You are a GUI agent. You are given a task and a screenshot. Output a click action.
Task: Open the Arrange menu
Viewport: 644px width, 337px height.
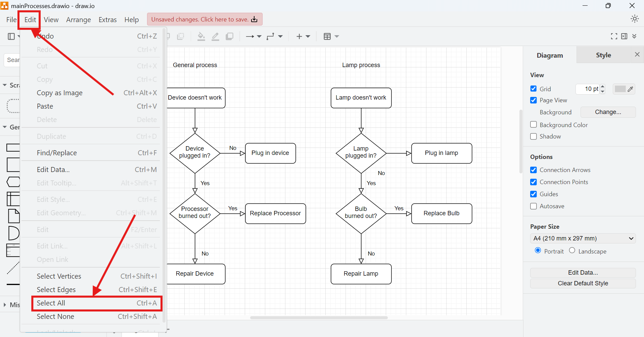(78, 19)
